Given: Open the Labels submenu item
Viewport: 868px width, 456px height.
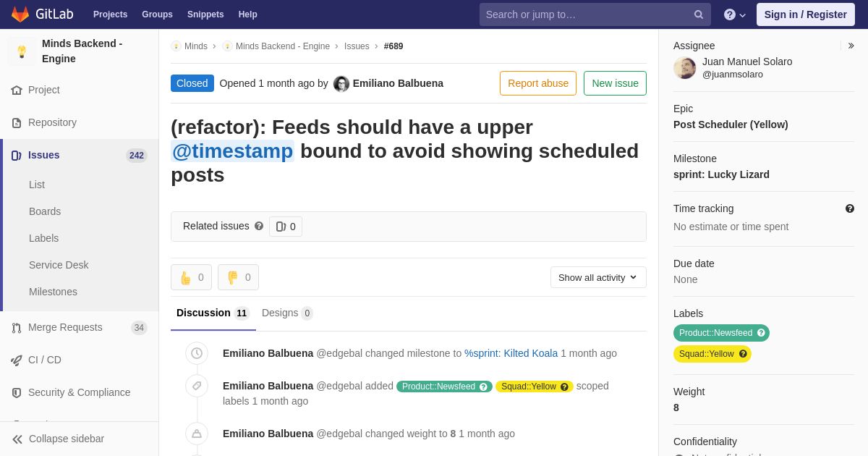Looking at the screenshot, I should (x=43, y=238).
